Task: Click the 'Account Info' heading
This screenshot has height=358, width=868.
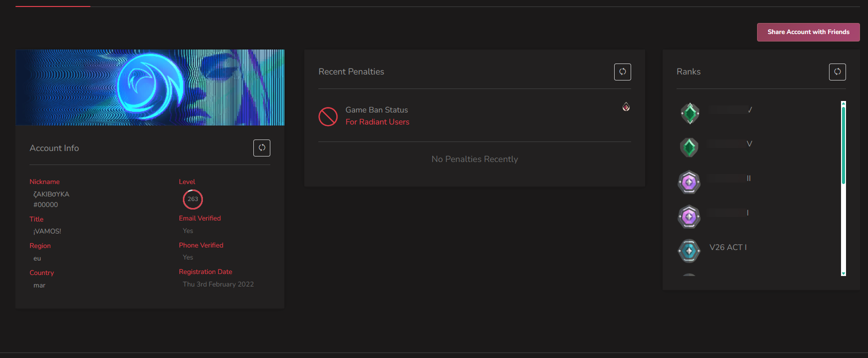Action: 54,148
